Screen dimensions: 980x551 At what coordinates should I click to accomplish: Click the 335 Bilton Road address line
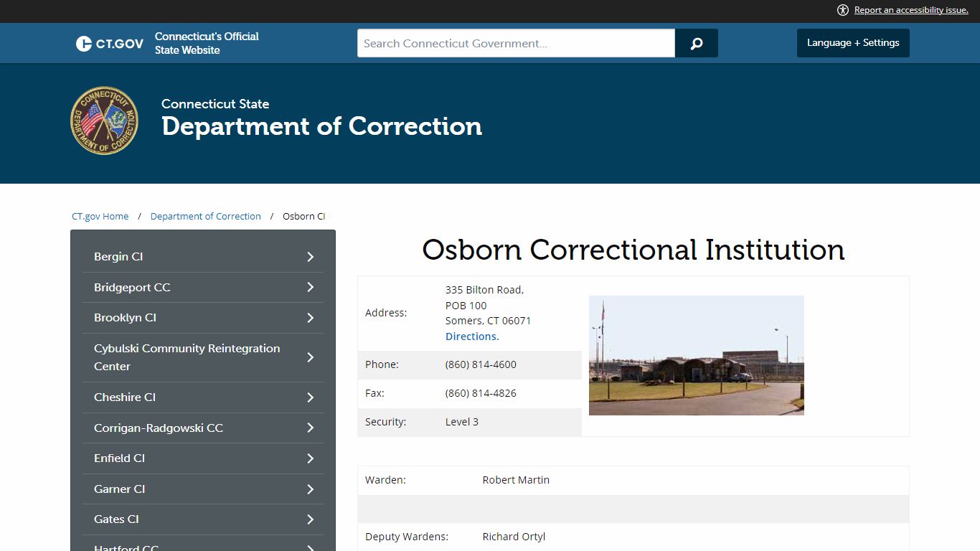(x=484, y=290)
